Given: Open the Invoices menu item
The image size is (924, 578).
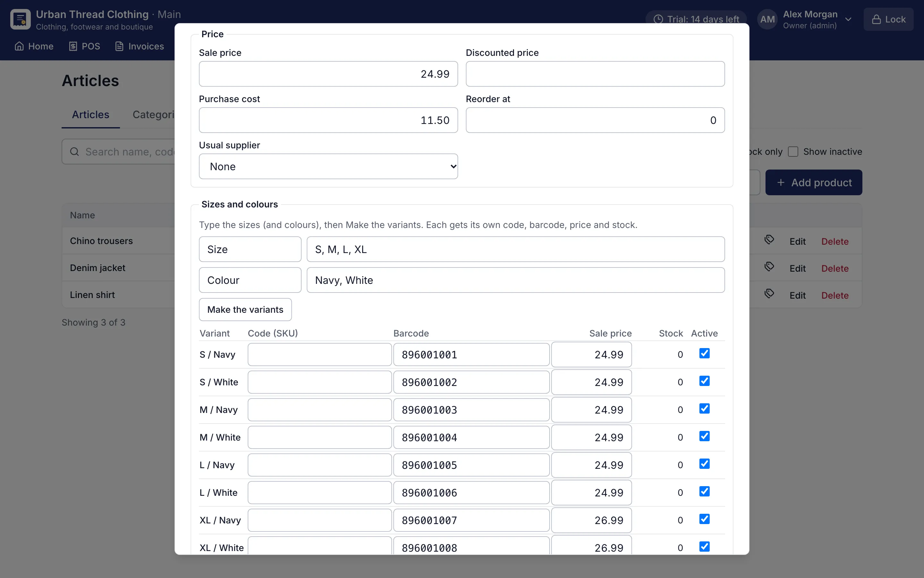Looking at the screenshot, I should tap(139, 46).
